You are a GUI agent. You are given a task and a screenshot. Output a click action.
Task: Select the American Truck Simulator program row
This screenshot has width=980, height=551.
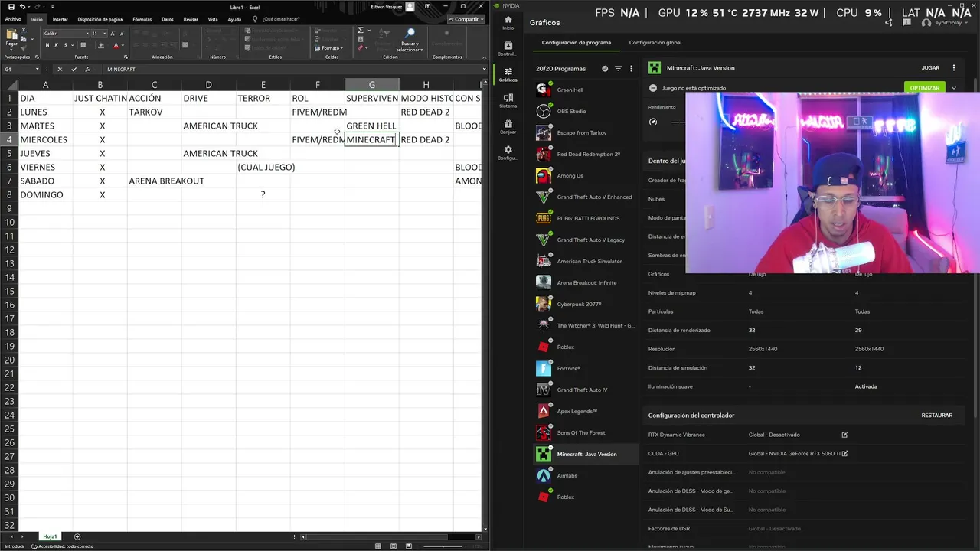coord(586,262)
